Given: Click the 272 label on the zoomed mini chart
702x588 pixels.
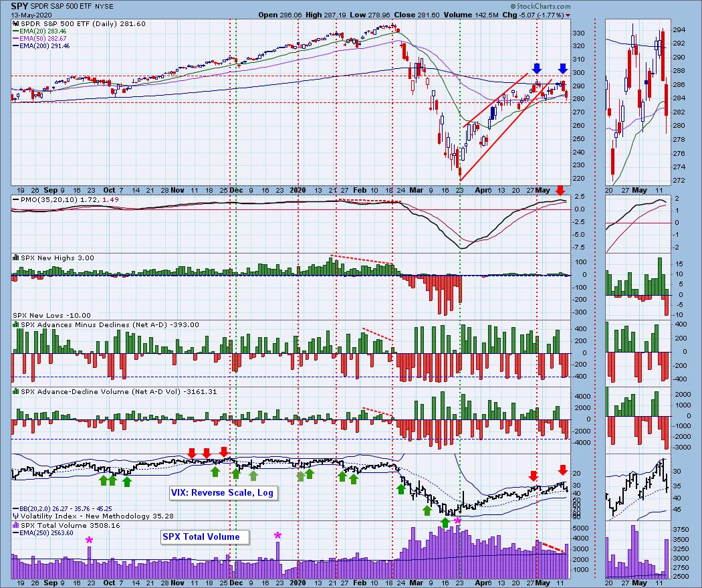Looking at the screenshot, I should pyautogui.click(x=679, y=181).
